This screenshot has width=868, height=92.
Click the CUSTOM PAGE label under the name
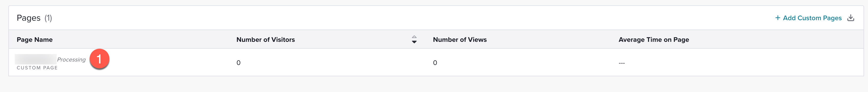pyautogui.click(x=37, y=68)
